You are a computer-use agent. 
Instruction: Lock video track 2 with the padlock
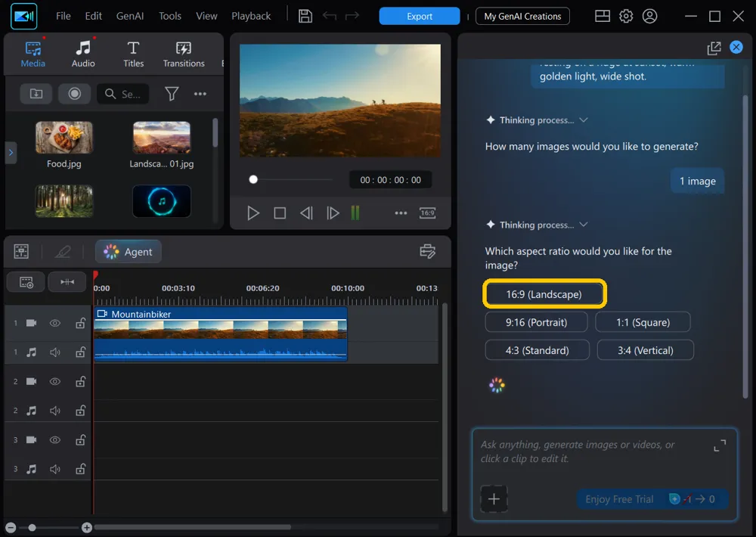81,382
